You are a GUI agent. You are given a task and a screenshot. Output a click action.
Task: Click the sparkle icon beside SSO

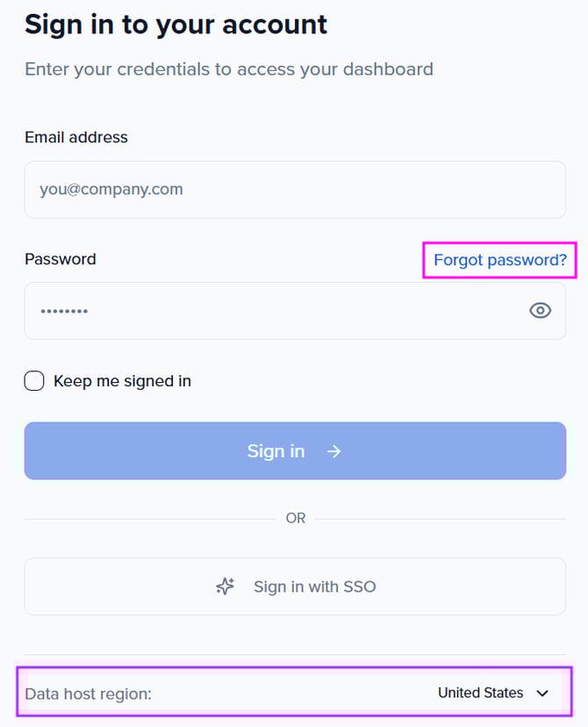point(226,587)
